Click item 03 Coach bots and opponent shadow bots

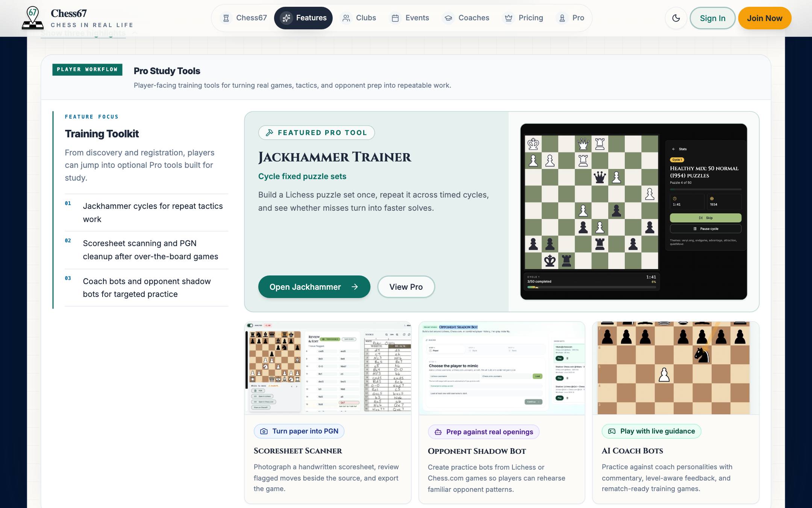click(147, 288)
